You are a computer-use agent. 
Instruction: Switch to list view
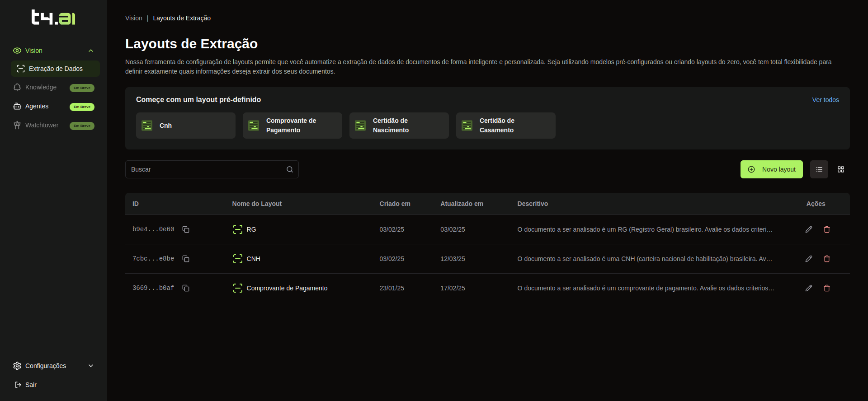819,169
